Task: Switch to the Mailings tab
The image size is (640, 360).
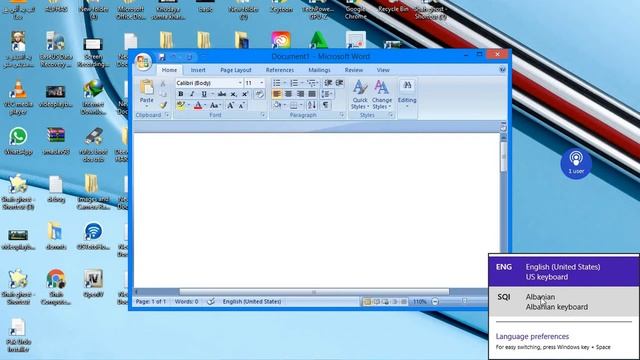Action: pyautogui.click(x=319, y=70)
